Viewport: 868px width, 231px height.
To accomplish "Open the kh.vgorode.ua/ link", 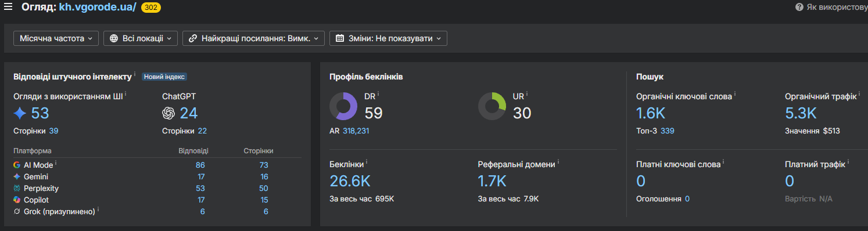I will [98, 8].
